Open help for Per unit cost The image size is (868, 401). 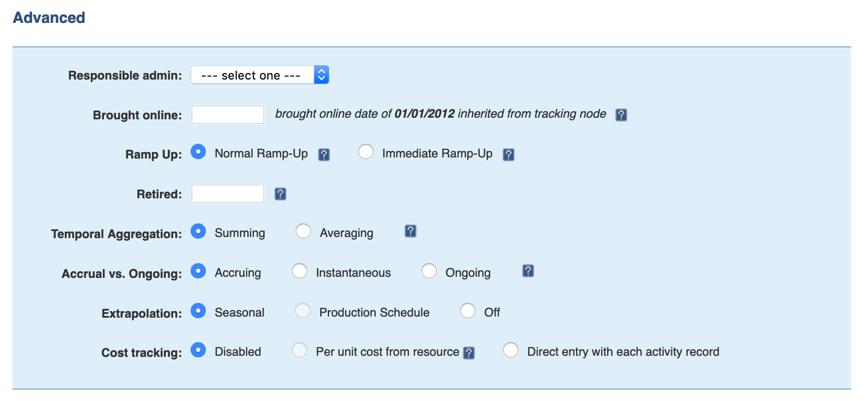tap(468, 353)
